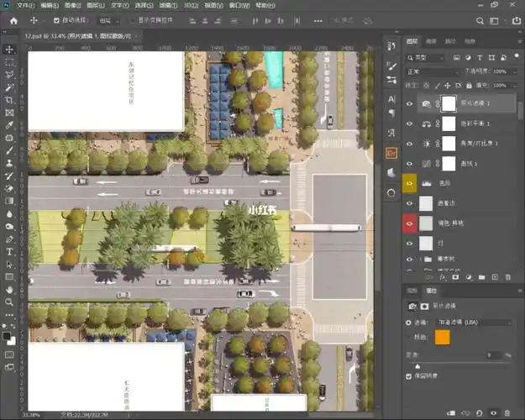Enable the 自动选择 checkbox

(x=56, y=19)
